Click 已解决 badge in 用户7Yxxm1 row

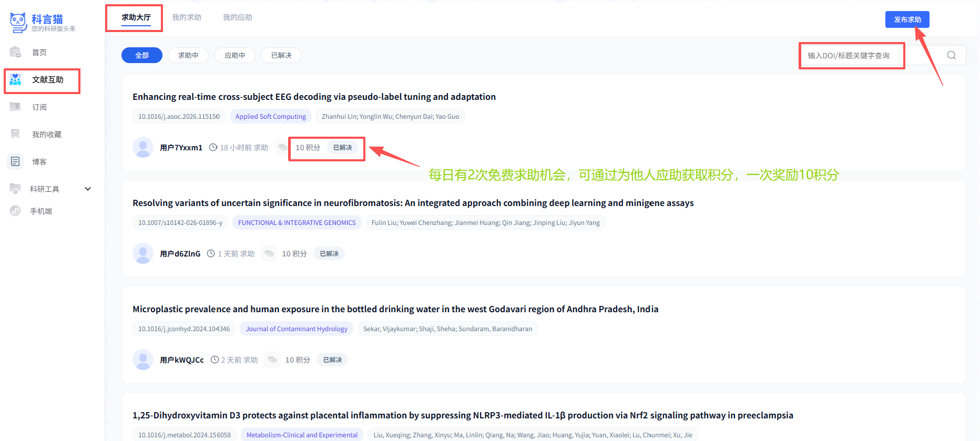pos(343,147)
